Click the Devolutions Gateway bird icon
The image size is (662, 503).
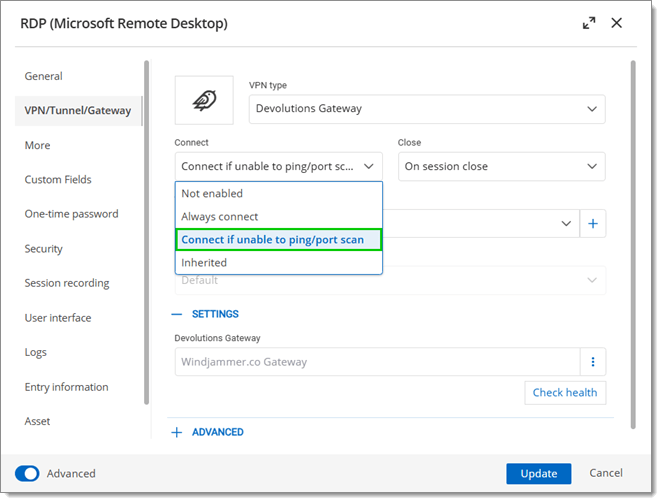click(x=204, y=101)
